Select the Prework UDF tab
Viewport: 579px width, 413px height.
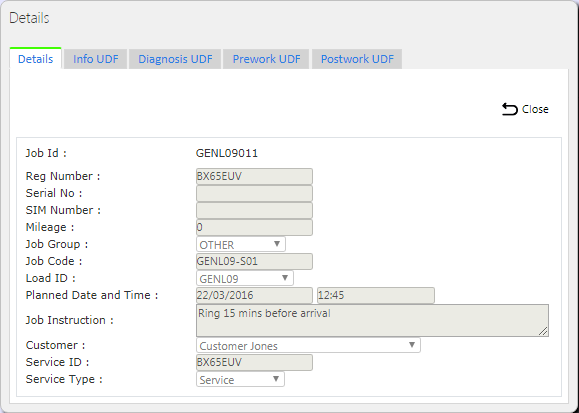[x=266, y=59]
